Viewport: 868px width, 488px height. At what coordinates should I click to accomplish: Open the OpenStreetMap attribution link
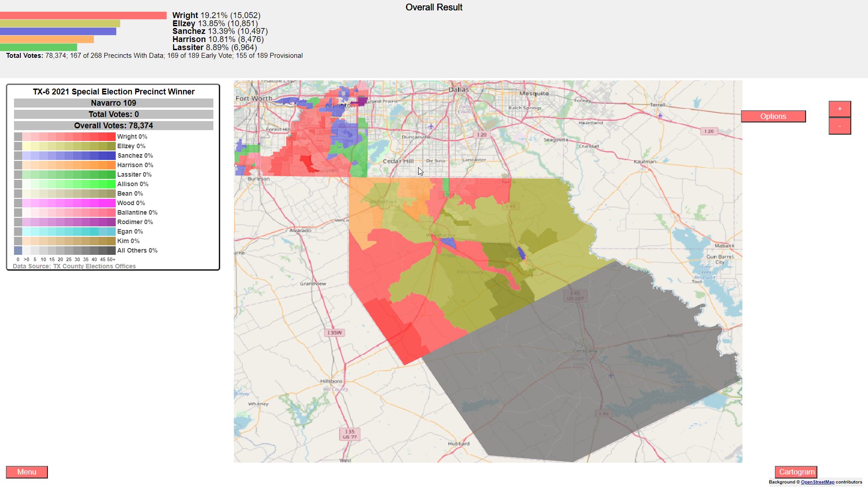click(817, 482)
